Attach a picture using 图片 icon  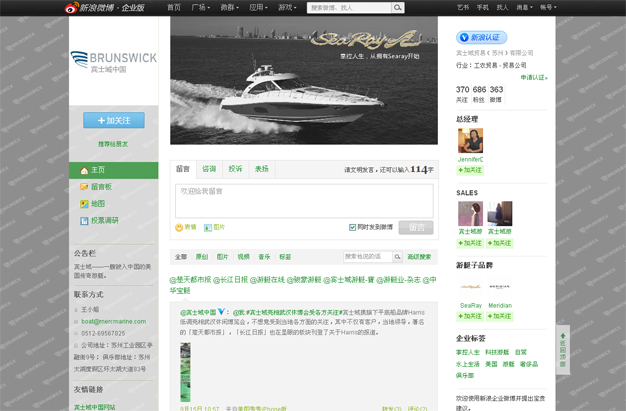pyautogui.click(x=208, y=227)
